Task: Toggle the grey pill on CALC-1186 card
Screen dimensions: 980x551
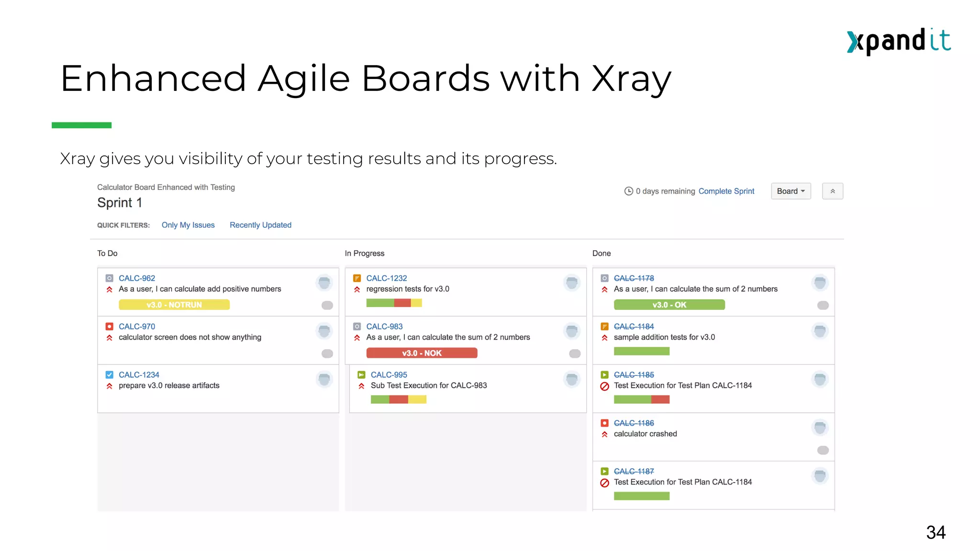Action: [823, 450]
